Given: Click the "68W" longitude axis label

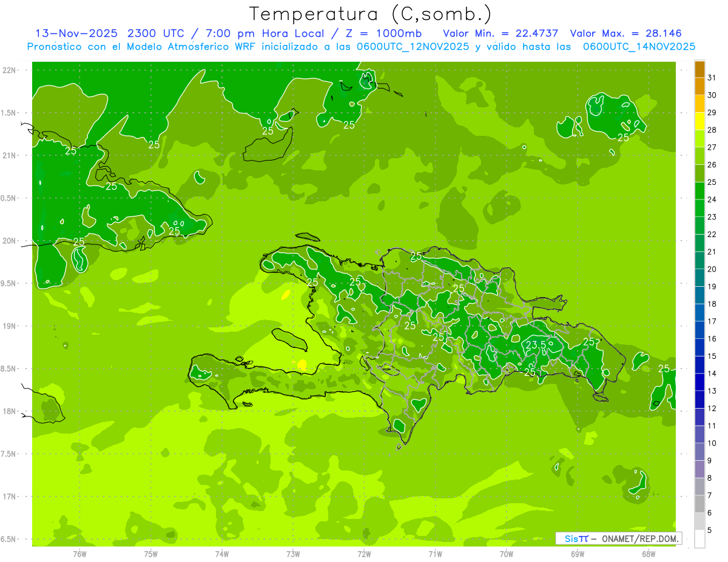Looking at the screenshot, I should point(648,554).
